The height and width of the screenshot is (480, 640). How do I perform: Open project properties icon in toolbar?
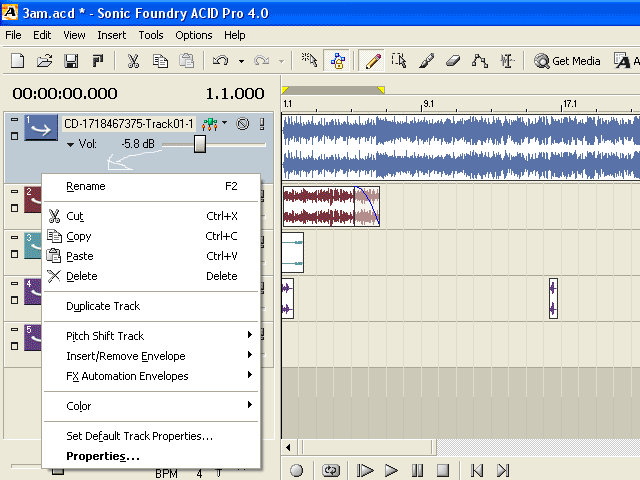point(98,61)
